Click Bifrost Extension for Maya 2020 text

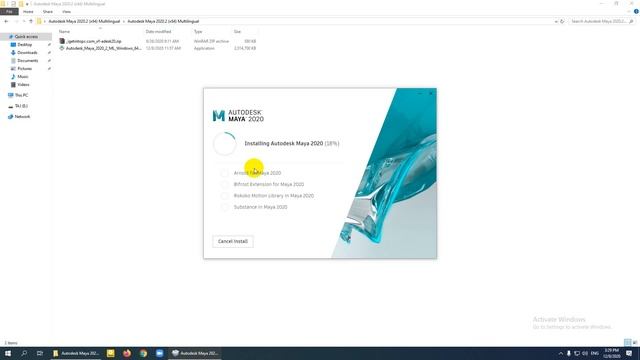click(x=269, y=184)
